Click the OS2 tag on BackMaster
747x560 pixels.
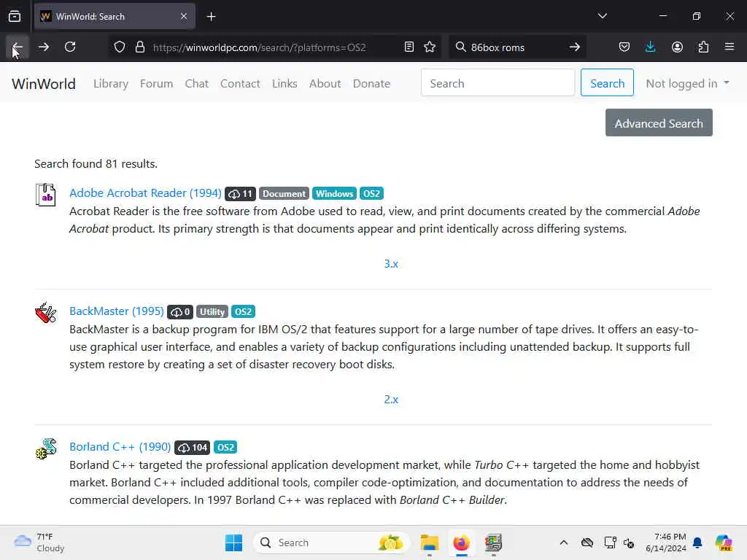pyautogui.click(x=243, y=312)
